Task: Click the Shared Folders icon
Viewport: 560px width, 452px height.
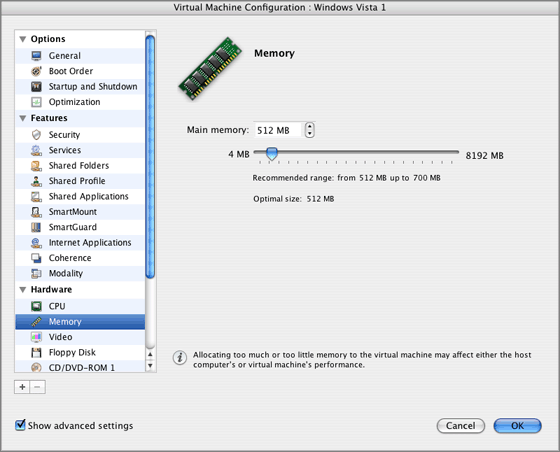Action: tap(36, 166)
